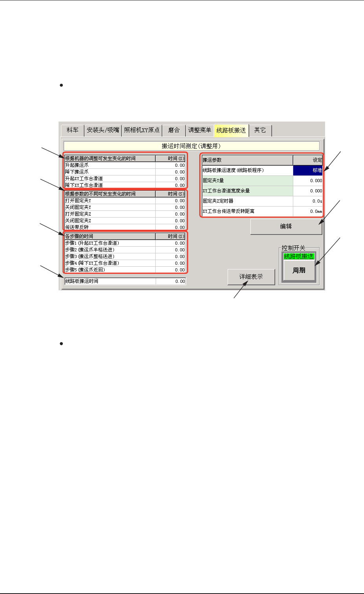This screenshot has width=364, height=594.
Task: Click the 搬运参数 column header
Action: 247,160
